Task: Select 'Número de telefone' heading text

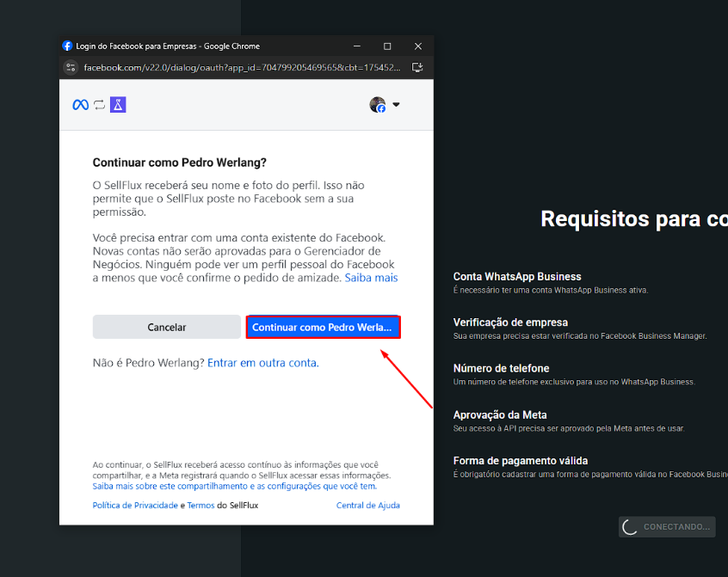Action: (x=501, y=368)
